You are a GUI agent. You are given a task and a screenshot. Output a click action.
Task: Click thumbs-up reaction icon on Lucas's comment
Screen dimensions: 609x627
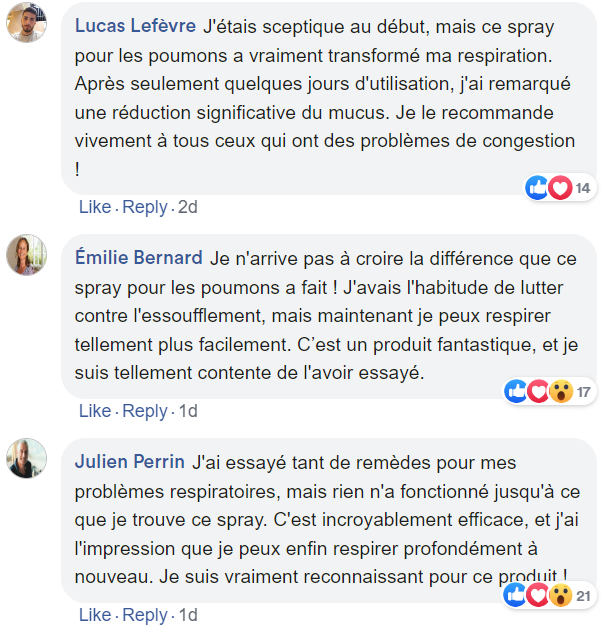coord(537,188)
